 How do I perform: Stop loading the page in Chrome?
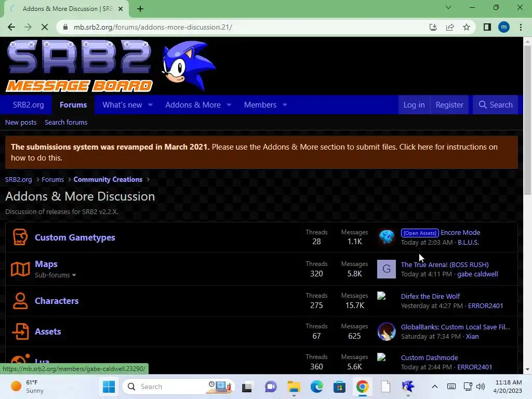[45, 27]
